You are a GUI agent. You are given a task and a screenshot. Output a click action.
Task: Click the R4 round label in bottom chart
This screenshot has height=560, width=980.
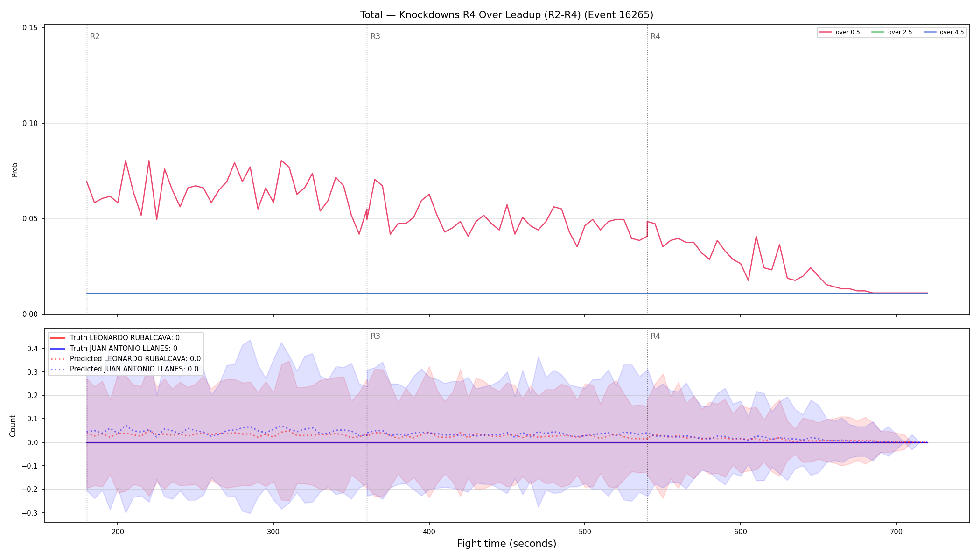pyautogui.click(x=655, y=336)
